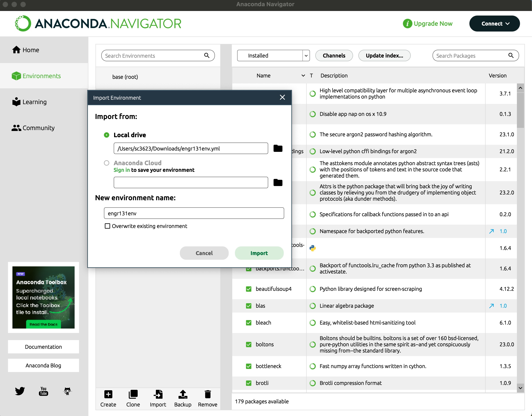Screen dimensions: 532x416
Task: Click the Search Packages field
Action: coord(475,55)
